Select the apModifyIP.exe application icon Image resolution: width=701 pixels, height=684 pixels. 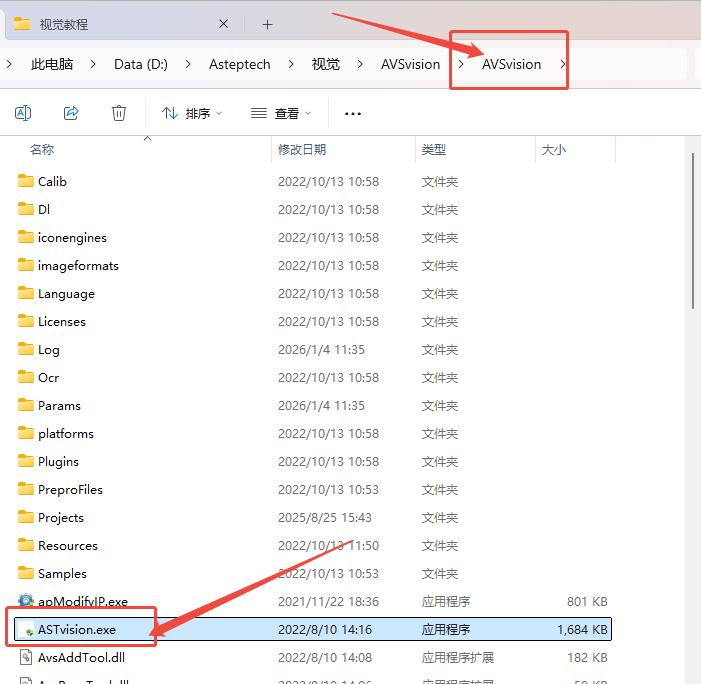click(27, 602)
